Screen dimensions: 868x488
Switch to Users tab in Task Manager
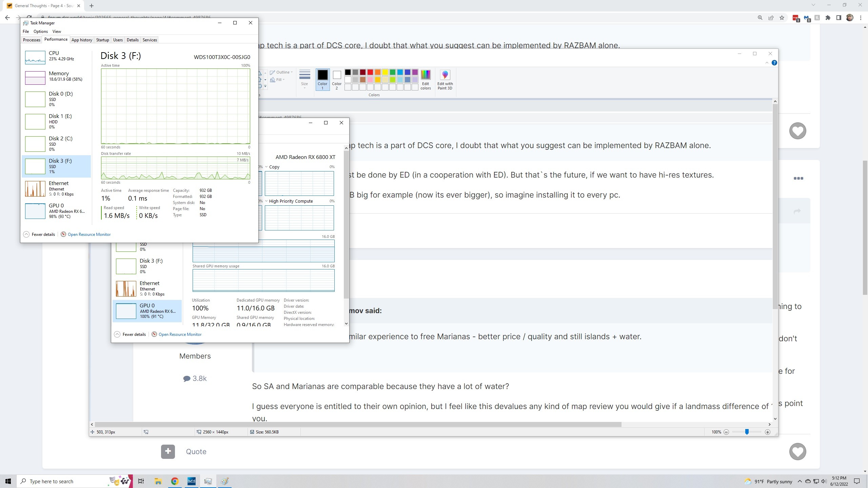(118, 40)
